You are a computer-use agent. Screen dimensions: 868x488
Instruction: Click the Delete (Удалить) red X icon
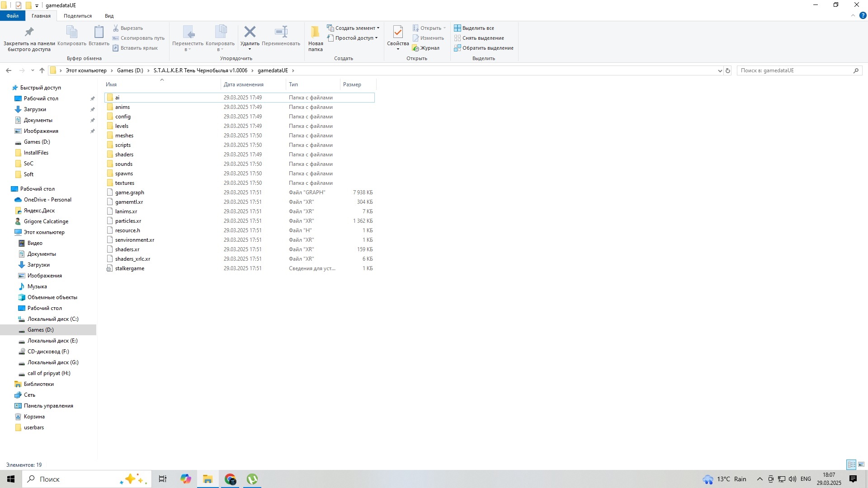(250, 32)
